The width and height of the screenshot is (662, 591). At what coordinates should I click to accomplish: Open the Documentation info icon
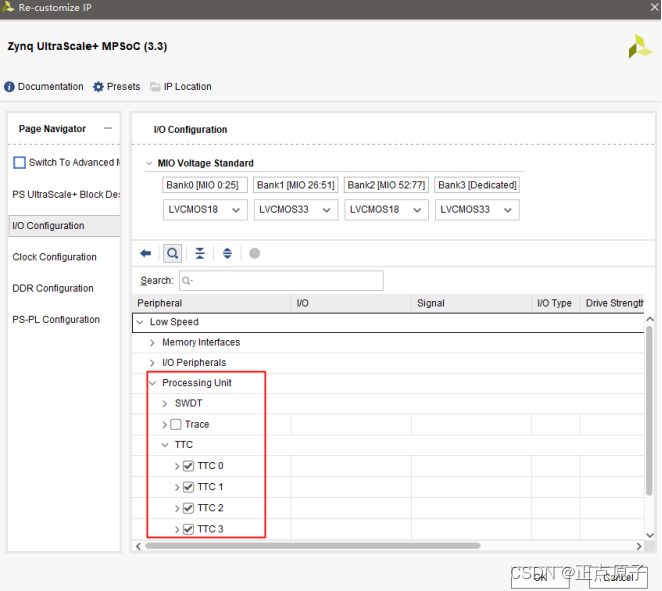click(x=9, y=87)
